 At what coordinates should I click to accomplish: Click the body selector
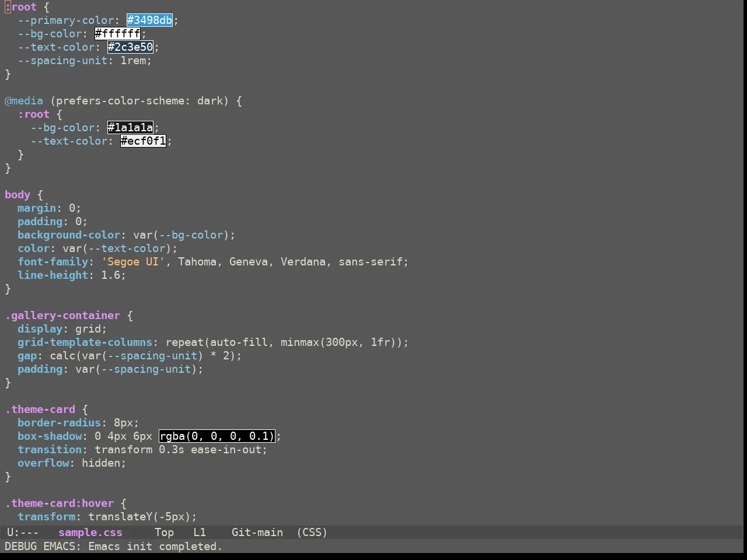coord(18,195)
